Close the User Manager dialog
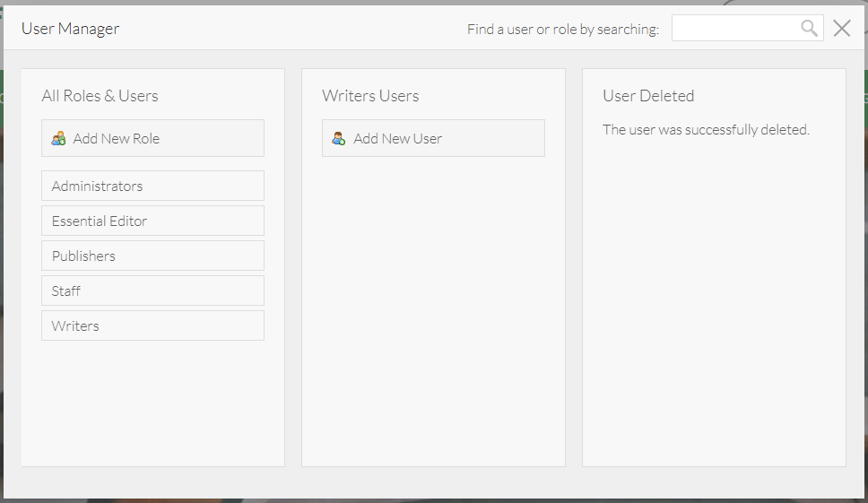Viewport: 868px width, 503px height. (841, 29)
